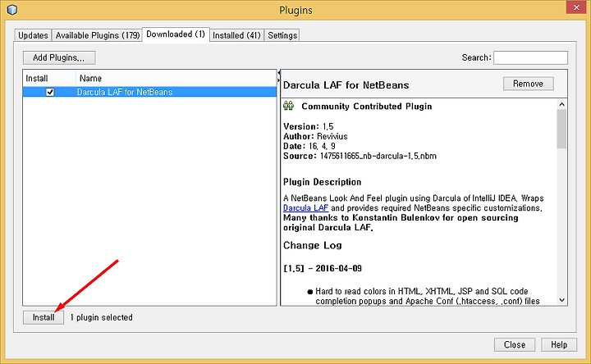
Task: Click the Source nbm filename text
Action: [x=378, y=156]
